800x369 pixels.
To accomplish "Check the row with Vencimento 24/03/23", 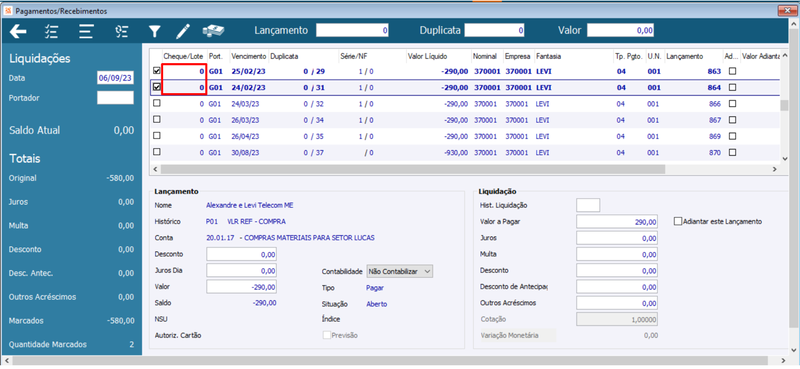I will 157,104.
